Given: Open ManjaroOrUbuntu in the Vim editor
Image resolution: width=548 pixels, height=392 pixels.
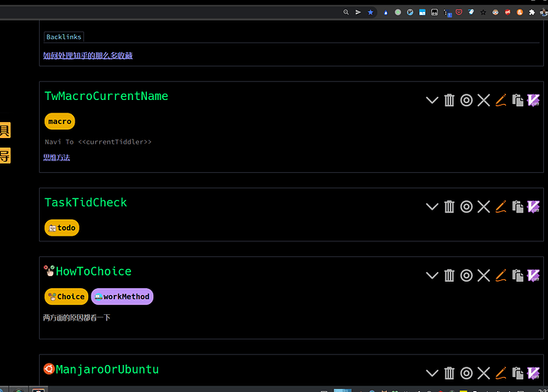Looking at the screenshot, I should click(534, 373).
